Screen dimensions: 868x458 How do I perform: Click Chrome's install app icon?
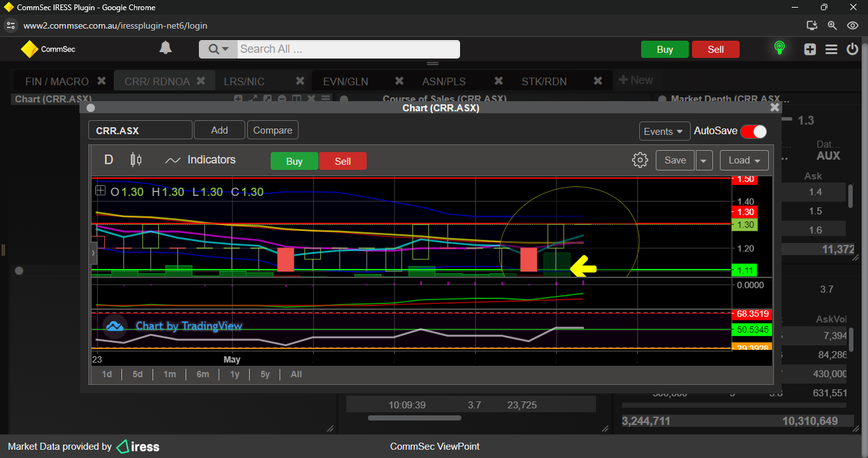(x=811, y=25)
